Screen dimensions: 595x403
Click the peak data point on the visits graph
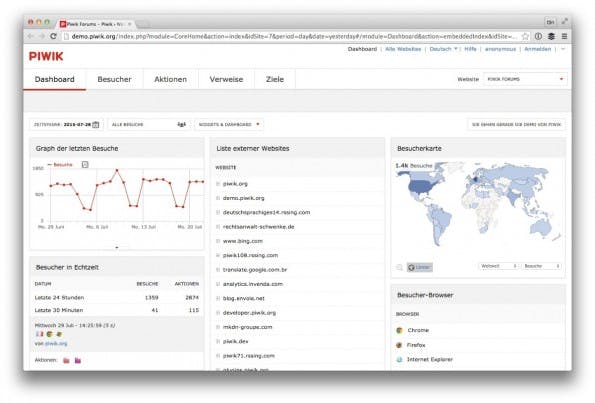(117, 170)
